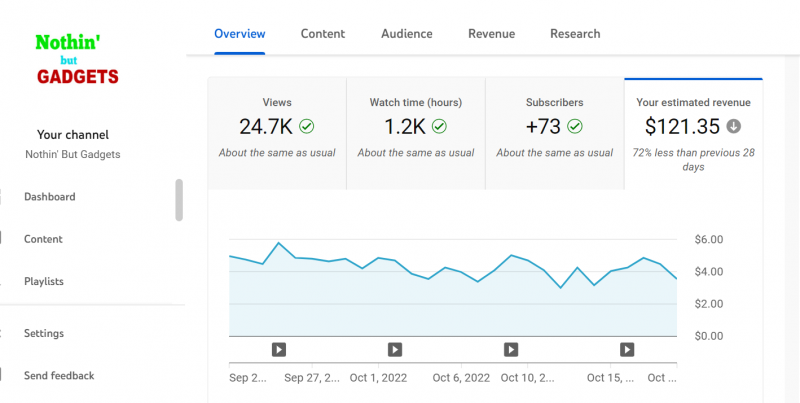Select the Revenue tab
The width and height of the screenshot is (800, 403).
(x=491, y=34)
